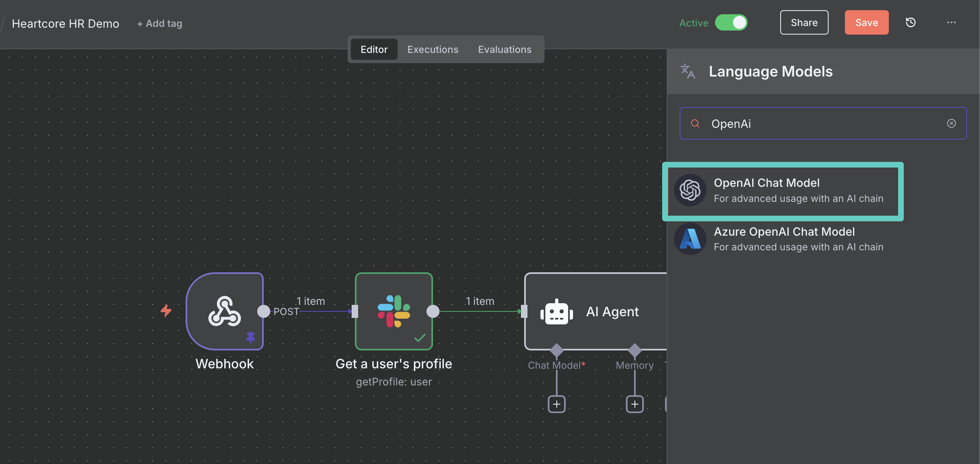Screen dimensions: 980x464
Task: Click Add tag link
Action: tap(160, 24)
